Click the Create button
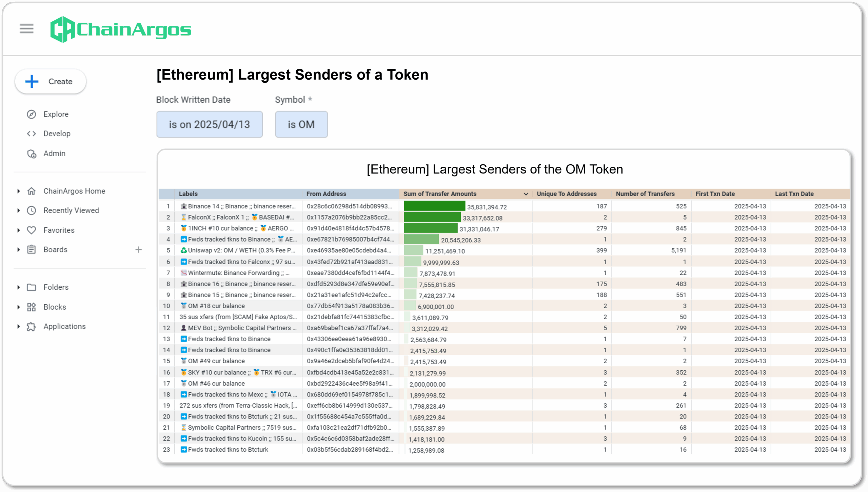The width and height of the screenshot is (868, 492). click(51, 81)
